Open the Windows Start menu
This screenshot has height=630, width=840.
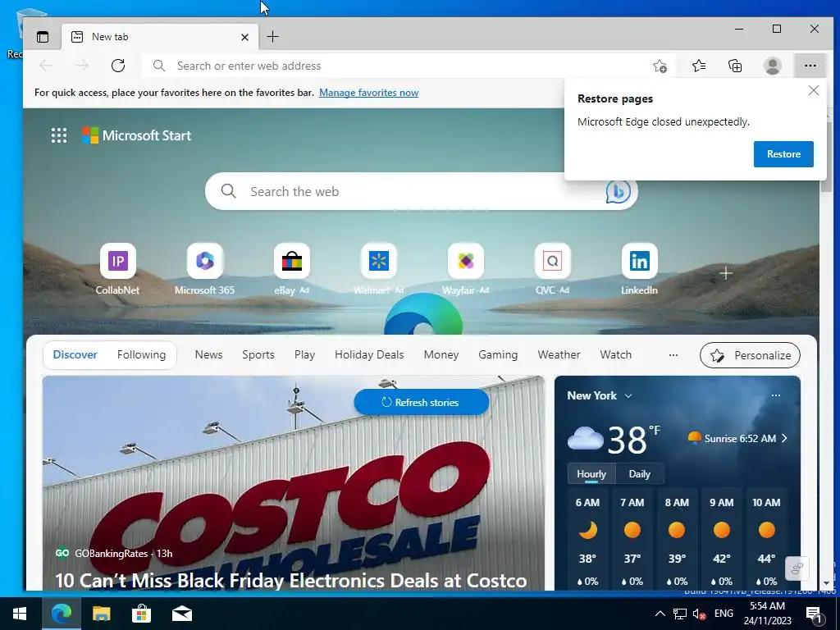pyautogui.click(x=20, y=614)
